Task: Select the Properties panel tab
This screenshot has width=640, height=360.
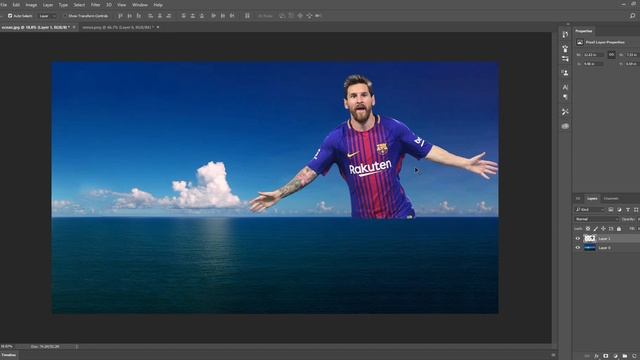Action: point(583,31)
